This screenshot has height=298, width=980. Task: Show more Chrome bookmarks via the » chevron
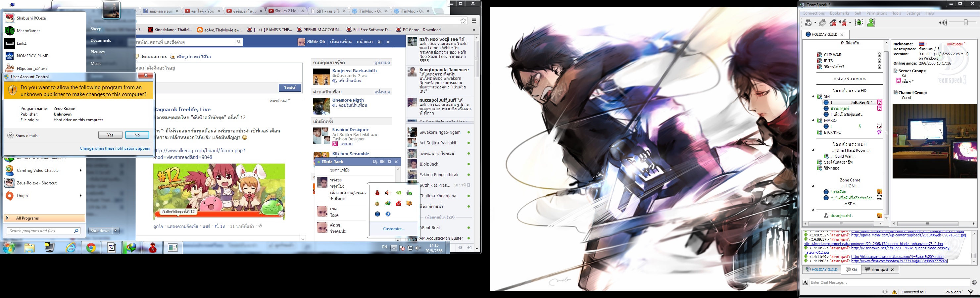click(x=474, y=30)
